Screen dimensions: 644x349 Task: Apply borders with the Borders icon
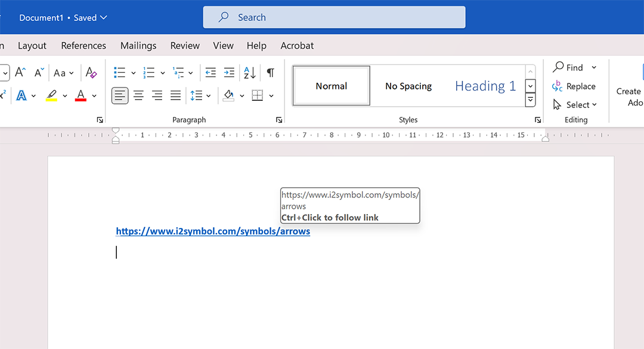click(258, 96)
